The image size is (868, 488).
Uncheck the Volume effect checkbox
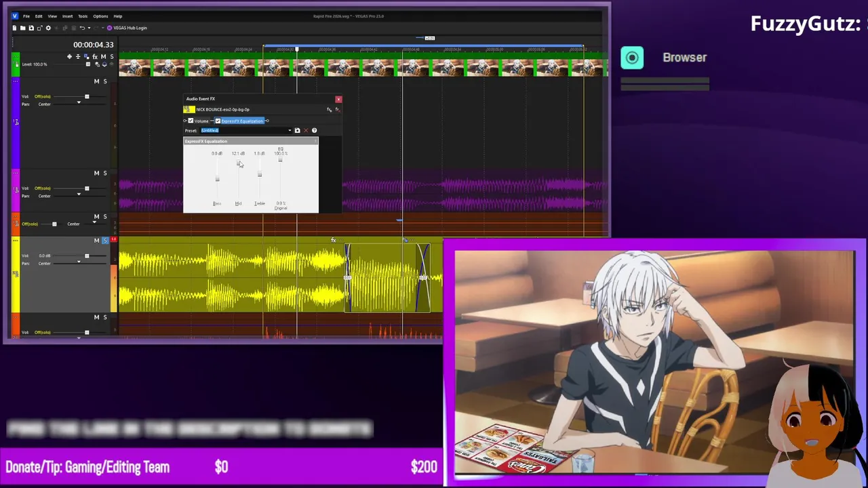191,121
